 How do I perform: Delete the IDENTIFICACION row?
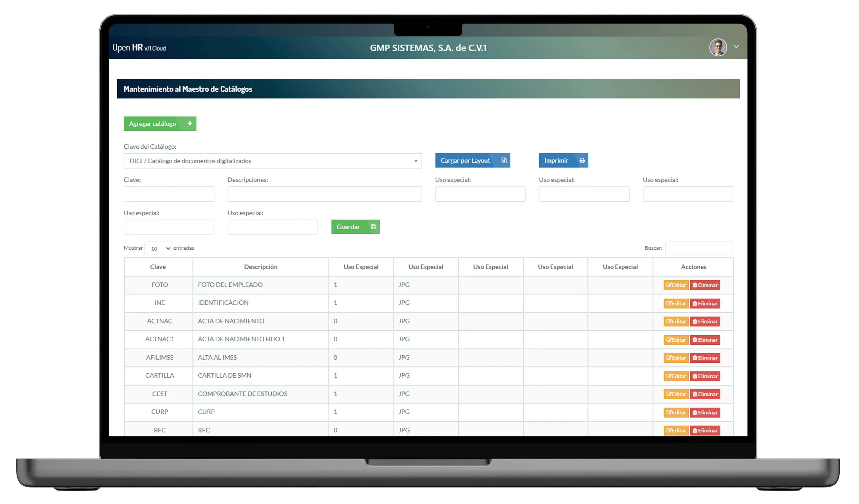[705, 304]
